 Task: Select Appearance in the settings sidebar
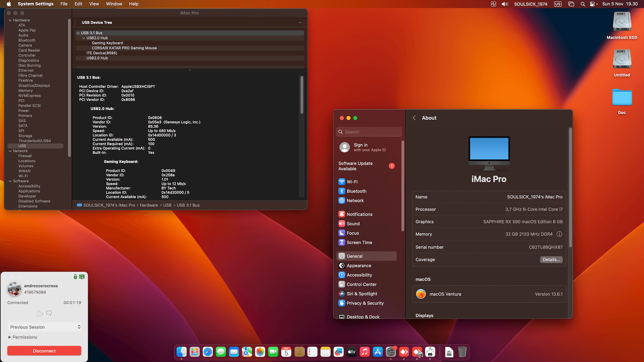coord(359,265)
